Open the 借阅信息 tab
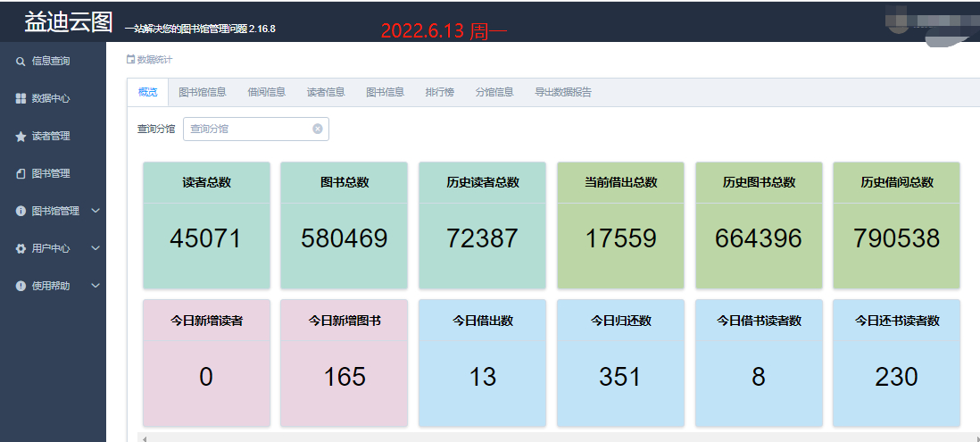 266,92
